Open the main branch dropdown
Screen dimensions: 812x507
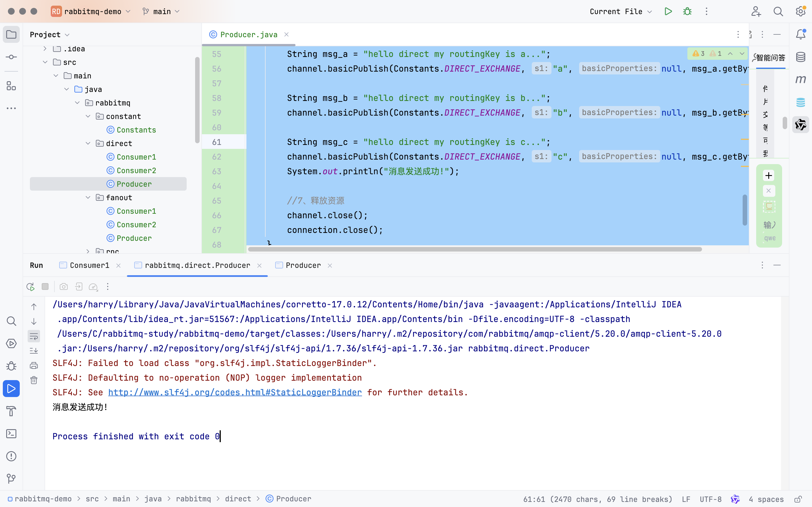pos(162,11)
